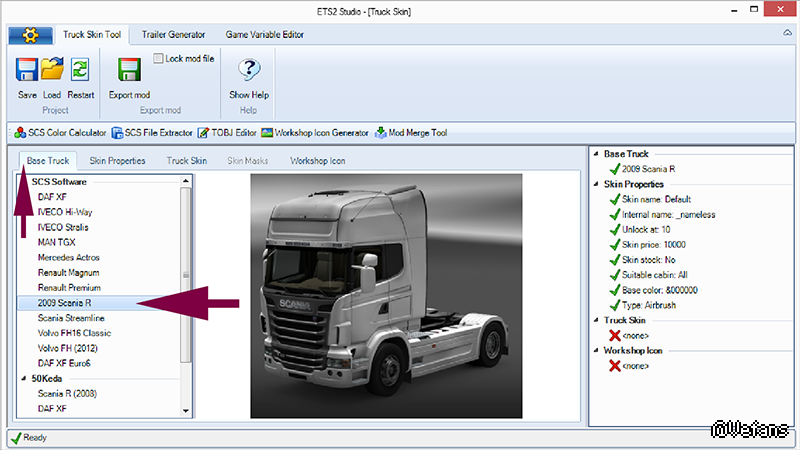Select DAF XF Euro6 truck
Image resolution: width=800 pixels, height=450 pixels.
(64, 363)
